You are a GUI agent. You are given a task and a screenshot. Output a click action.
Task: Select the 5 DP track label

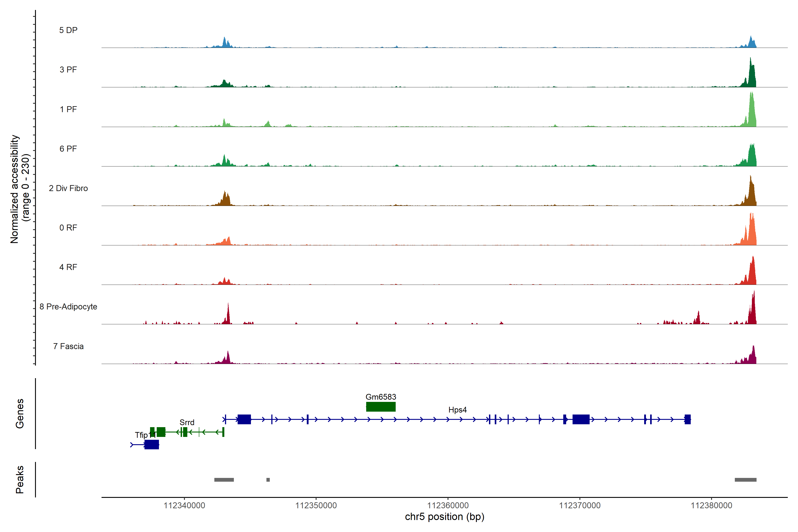coord(68,30)
